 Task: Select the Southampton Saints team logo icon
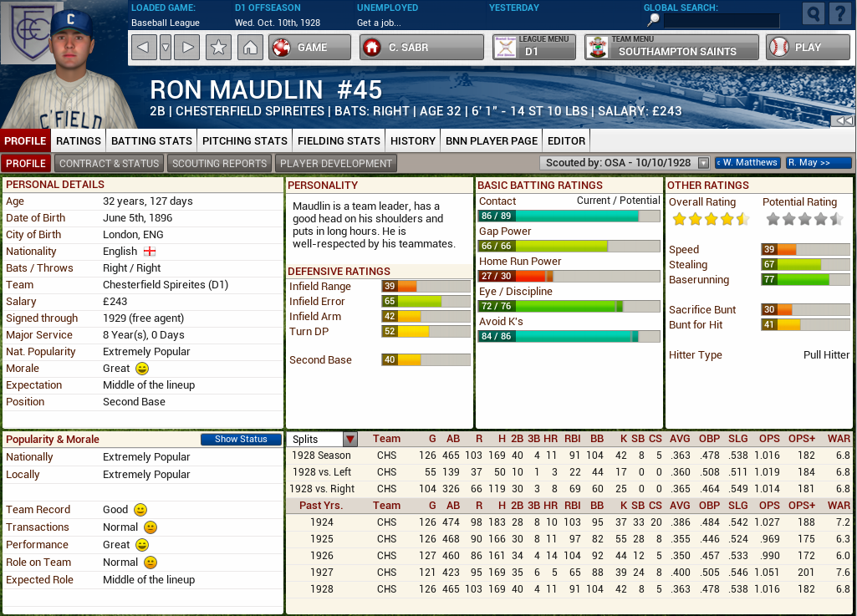coord(595,47)
